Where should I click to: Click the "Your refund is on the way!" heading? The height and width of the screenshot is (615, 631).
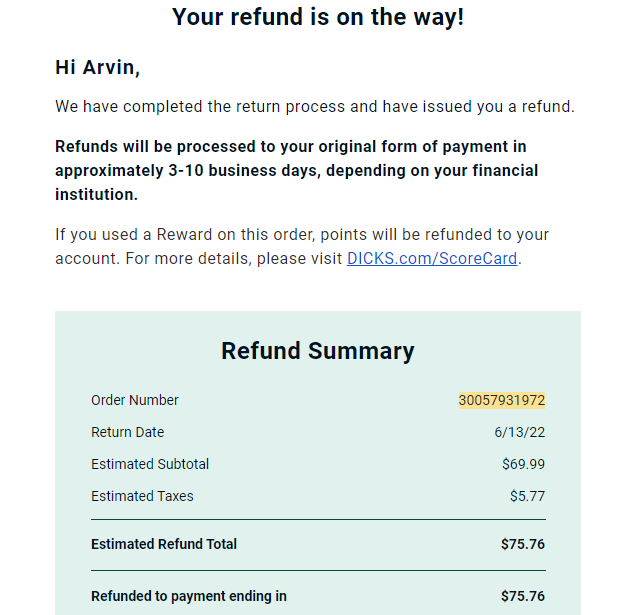point(318,17)
